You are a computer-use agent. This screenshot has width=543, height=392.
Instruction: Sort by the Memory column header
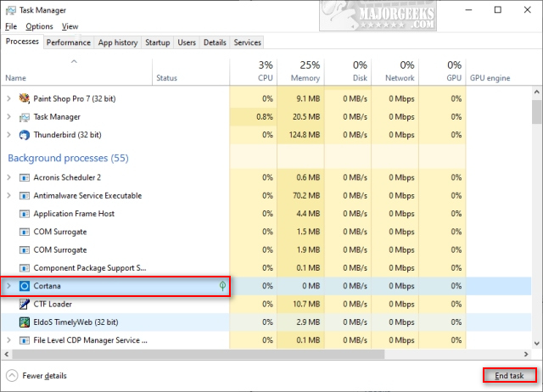pos(300,72)
